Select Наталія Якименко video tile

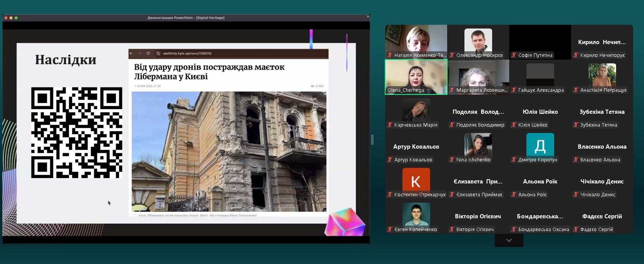click(416, 42)
